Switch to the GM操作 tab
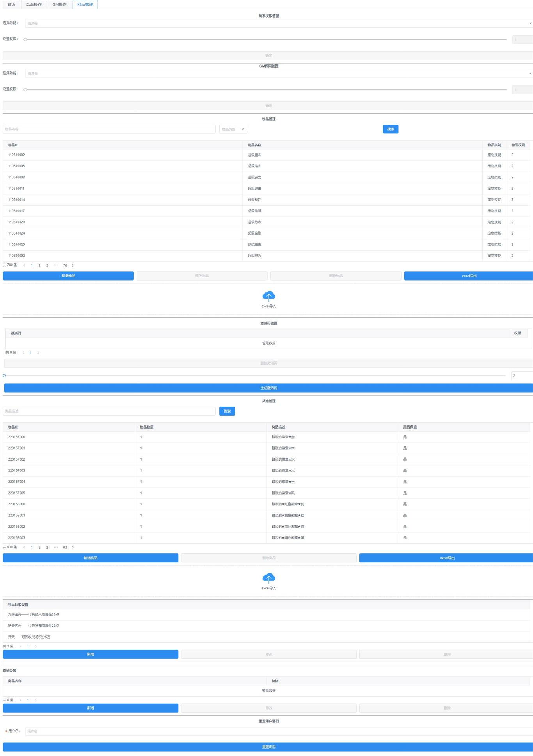The width and height of the screenshot is (533, 756). coord(59,5)
